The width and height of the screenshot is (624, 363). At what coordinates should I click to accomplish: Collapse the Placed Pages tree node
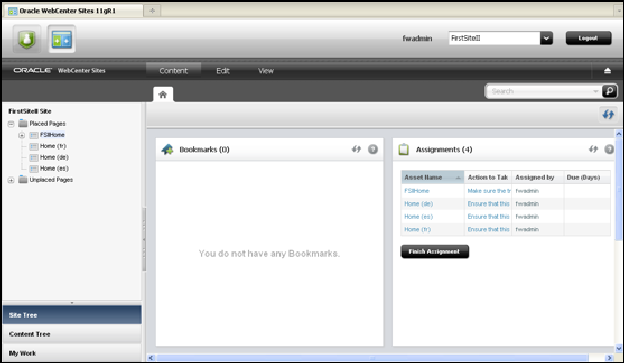(x=11, y=124)
